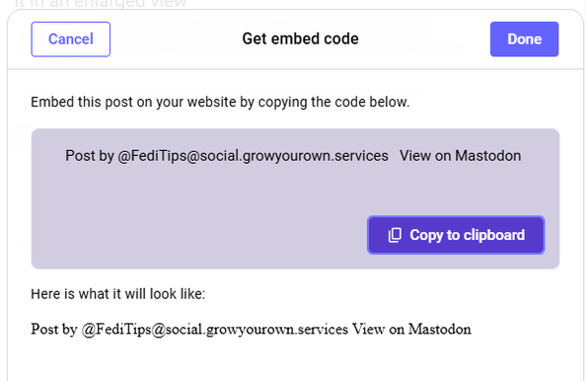Select the Copy to clipboard label
Screen dimensions: 588x381
(467, 235)
